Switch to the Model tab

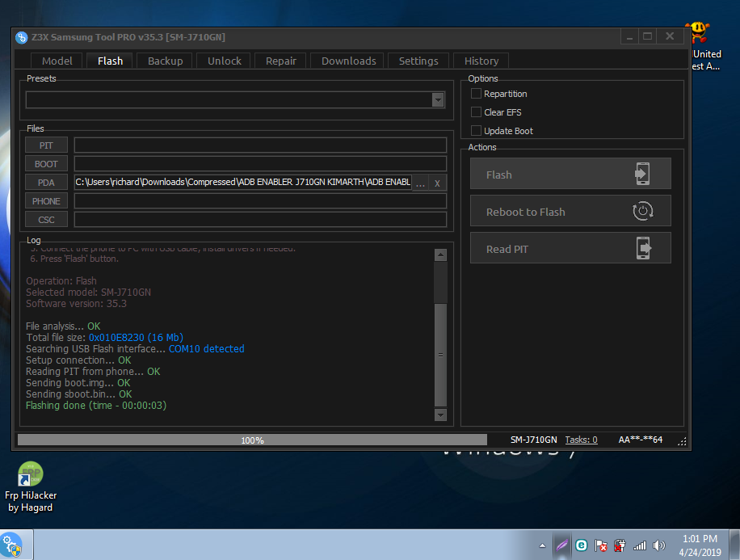(57, 61)
